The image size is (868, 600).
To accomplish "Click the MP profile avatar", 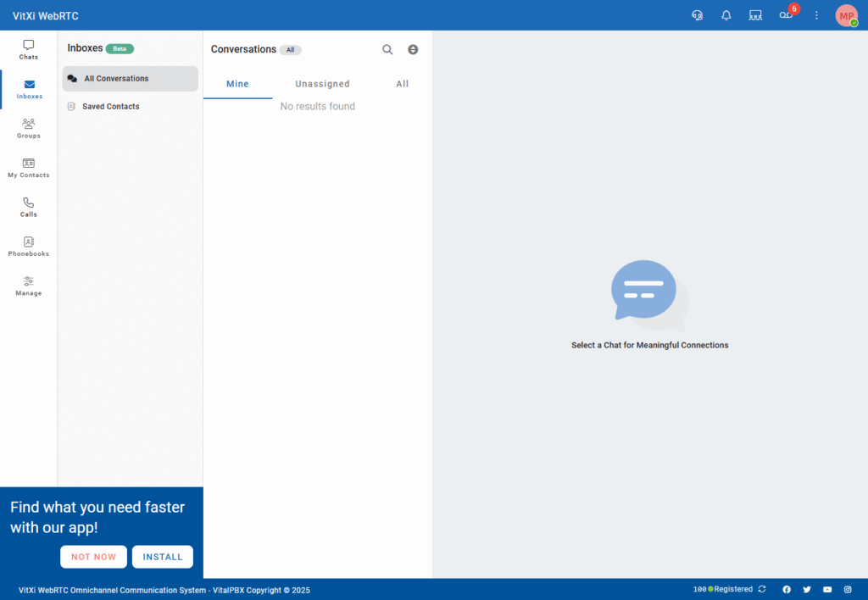I will 846,15.
